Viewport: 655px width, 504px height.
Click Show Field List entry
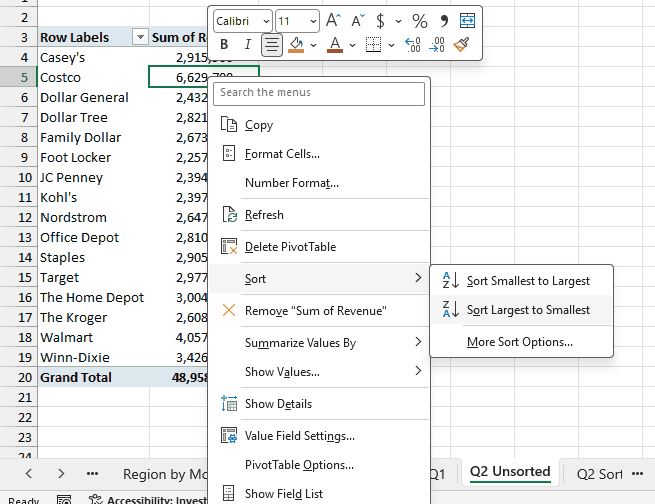319,494
